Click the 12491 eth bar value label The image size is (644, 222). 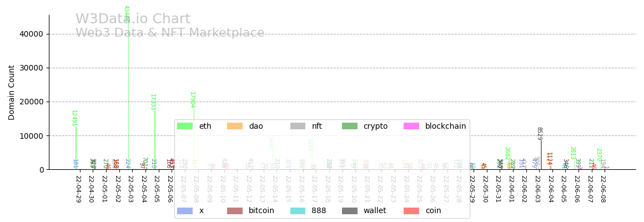click(x=74, y=118)
